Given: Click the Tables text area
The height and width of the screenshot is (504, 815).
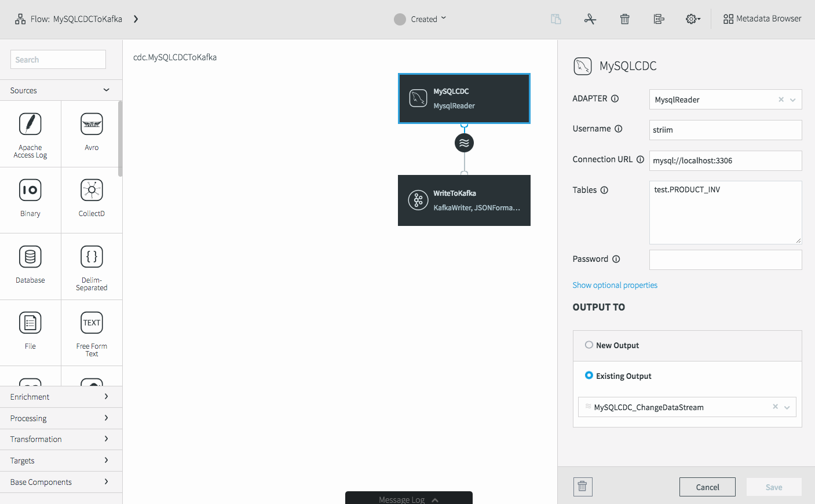Looking at the screenshot, I should pos(725,213).
